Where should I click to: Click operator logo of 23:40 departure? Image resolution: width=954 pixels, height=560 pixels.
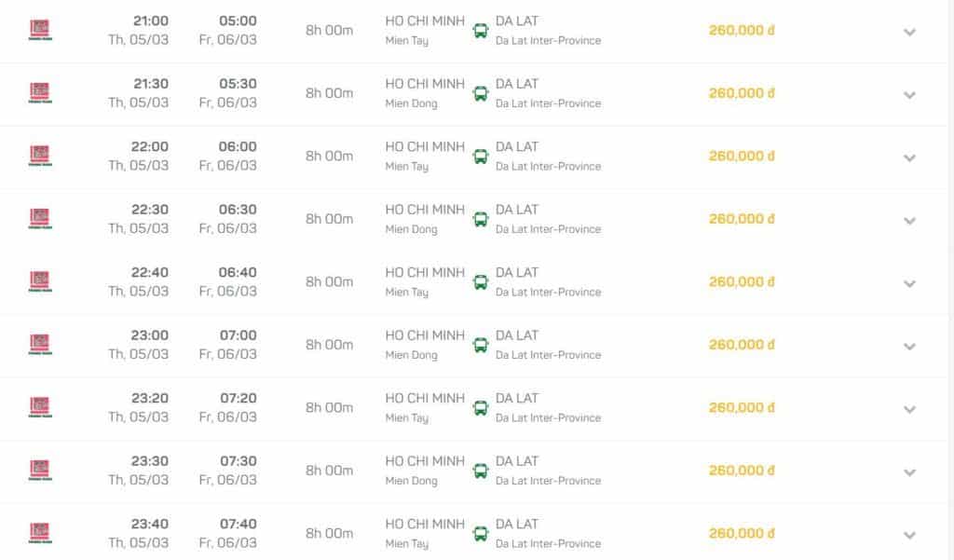pos(40,533)
